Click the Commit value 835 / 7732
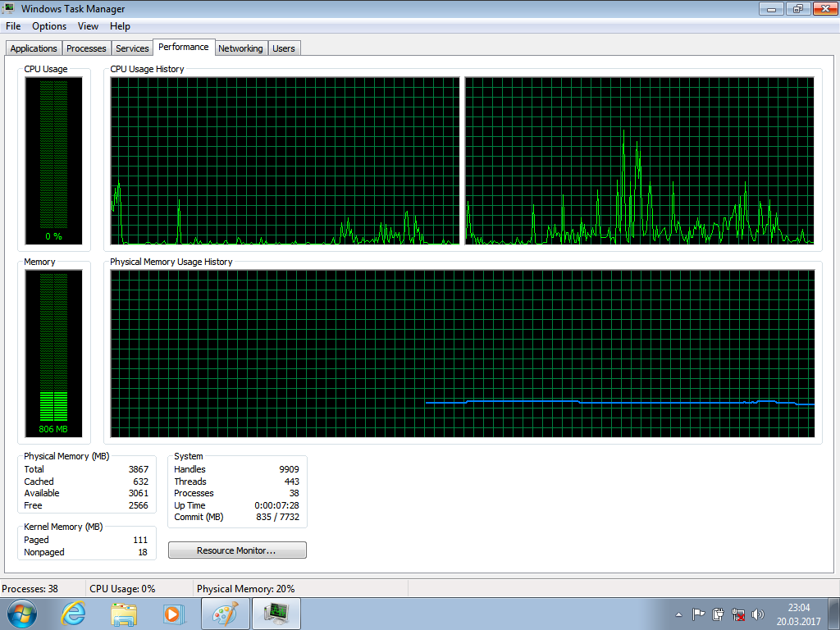840x630 pixels. (277, 517)
